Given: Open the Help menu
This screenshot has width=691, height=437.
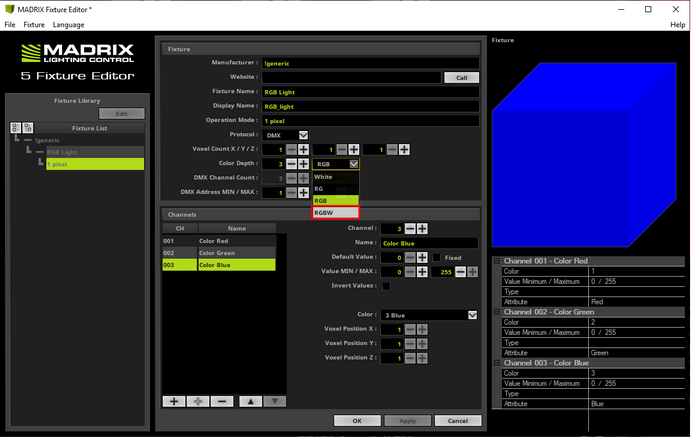Looking at the screenshot, I should (x=677, y=25).
